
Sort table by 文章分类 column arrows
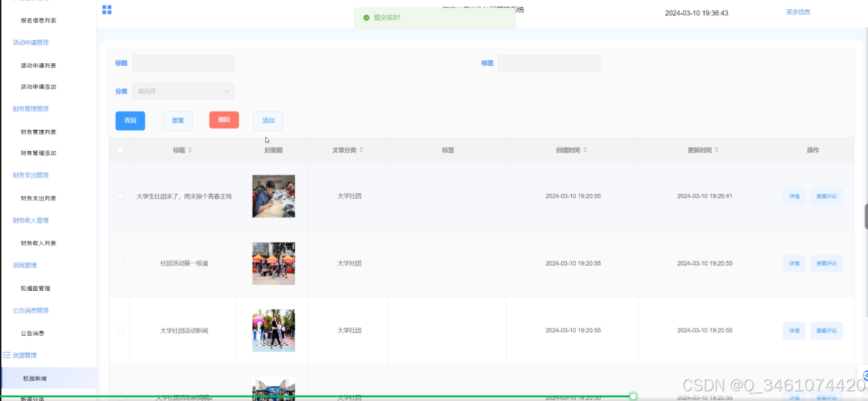pyautogui.click(x=362, y=150)
